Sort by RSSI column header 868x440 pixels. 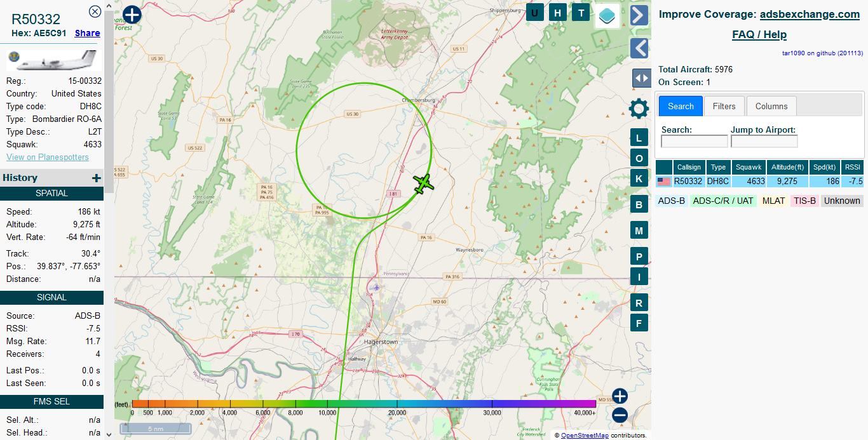852,167
